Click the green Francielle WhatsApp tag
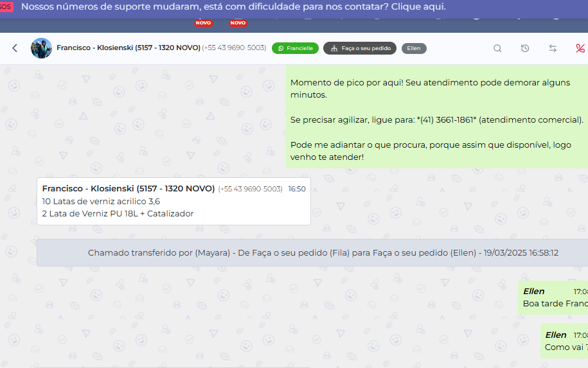The image size is (588, 368). coord(295,48)
